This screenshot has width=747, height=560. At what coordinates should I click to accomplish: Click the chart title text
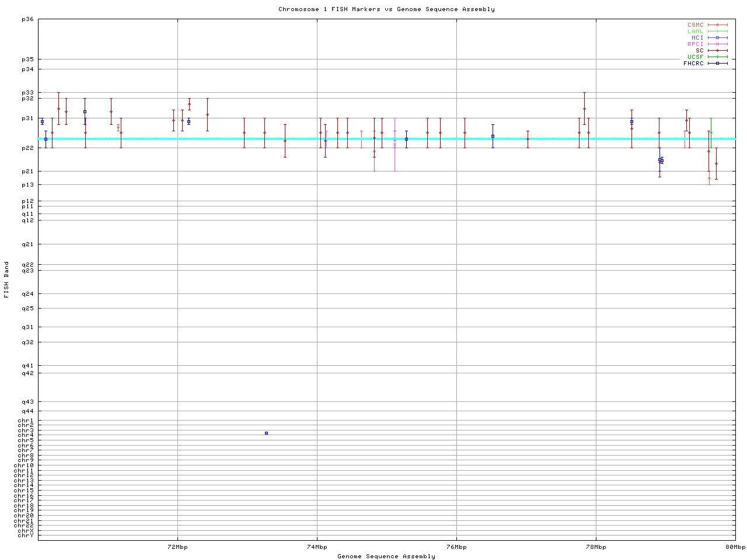pos(386,9)
